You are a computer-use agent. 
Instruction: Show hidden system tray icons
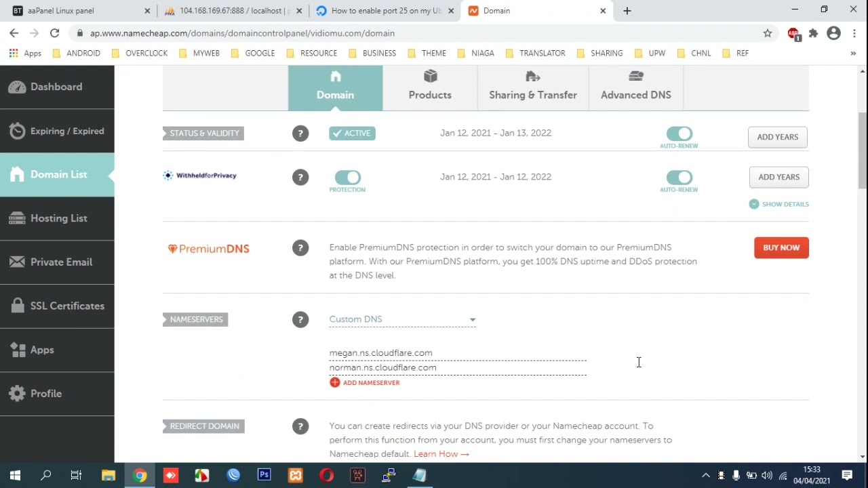pyautogui.click(x=705, y=476)
